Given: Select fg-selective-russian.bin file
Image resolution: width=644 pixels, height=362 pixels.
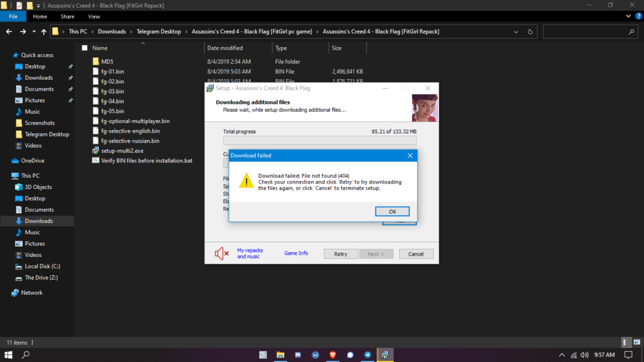Looking at the screenshot, I should coord(130,141).
